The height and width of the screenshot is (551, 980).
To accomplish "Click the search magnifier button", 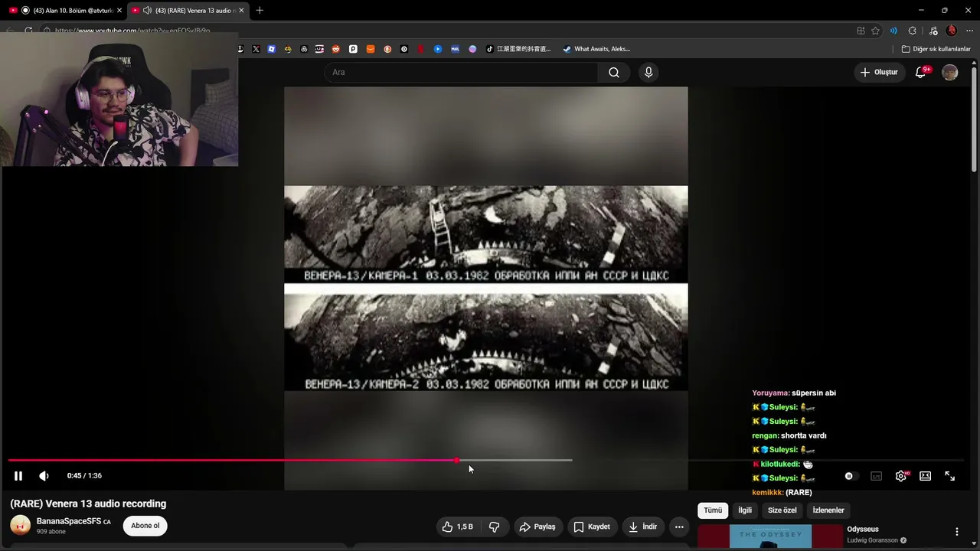I will click(614, 72).
